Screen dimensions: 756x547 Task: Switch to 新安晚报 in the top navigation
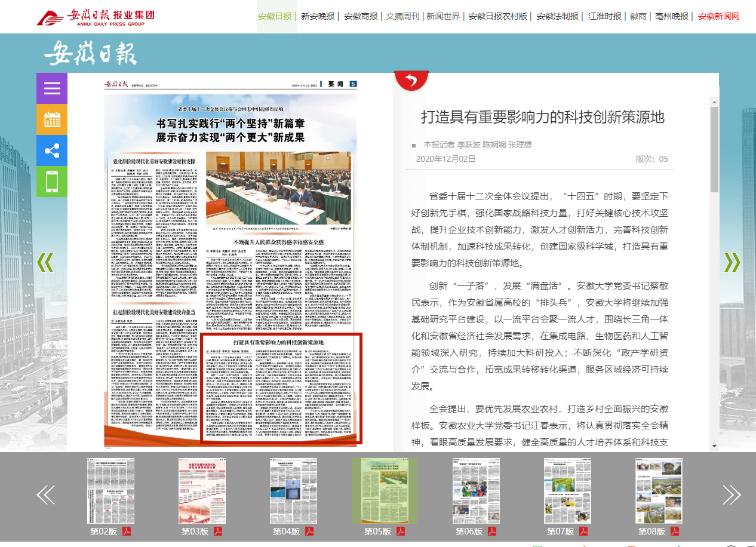click(x=318, y=16)
